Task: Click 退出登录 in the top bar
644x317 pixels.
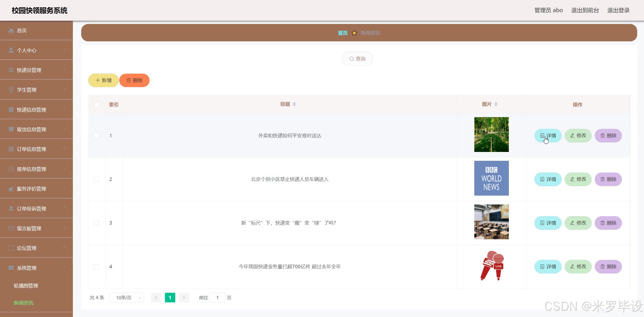Action: click(618, 10)
